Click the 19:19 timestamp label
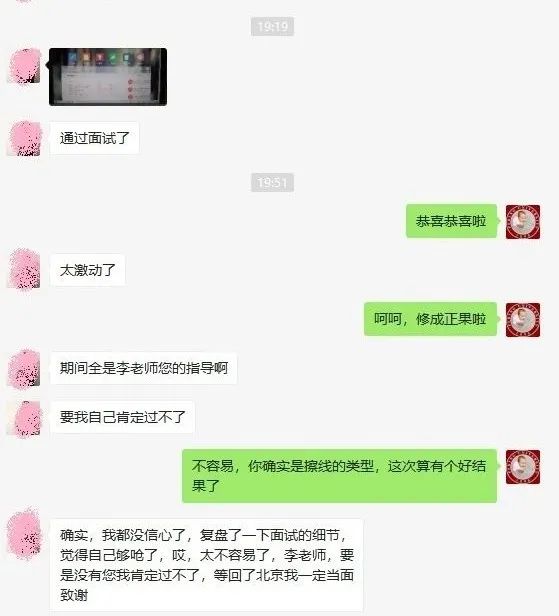Image resolution: width=559 pixels, height=616 pixels. pyautogui.click(x=272, y=26)
